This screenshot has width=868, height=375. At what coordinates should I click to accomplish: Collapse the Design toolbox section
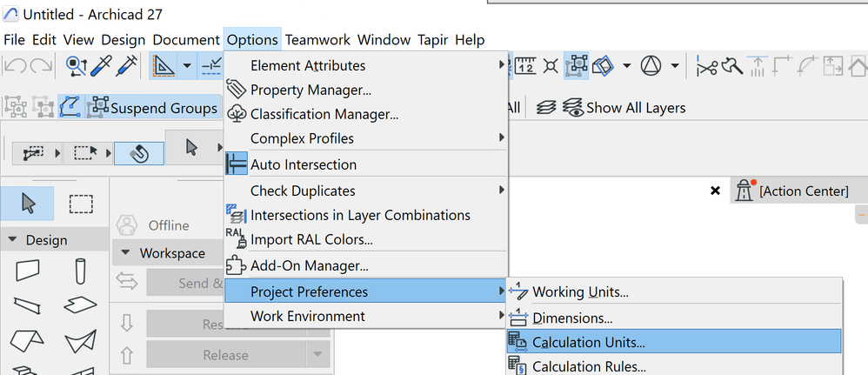point(13,240)
